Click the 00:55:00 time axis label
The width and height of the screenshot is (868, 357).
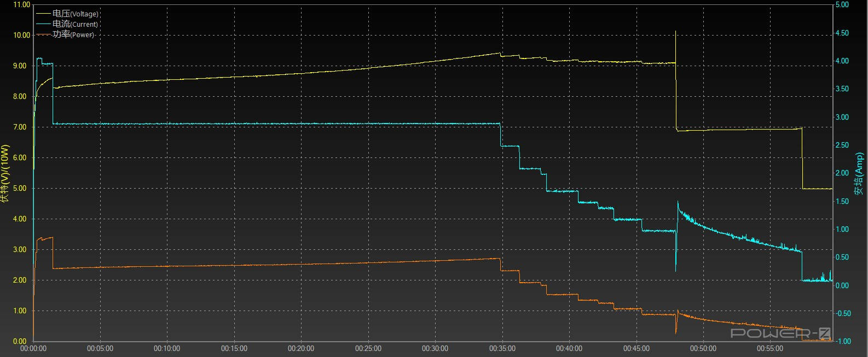pyautogui.click(x=771, y=348)
